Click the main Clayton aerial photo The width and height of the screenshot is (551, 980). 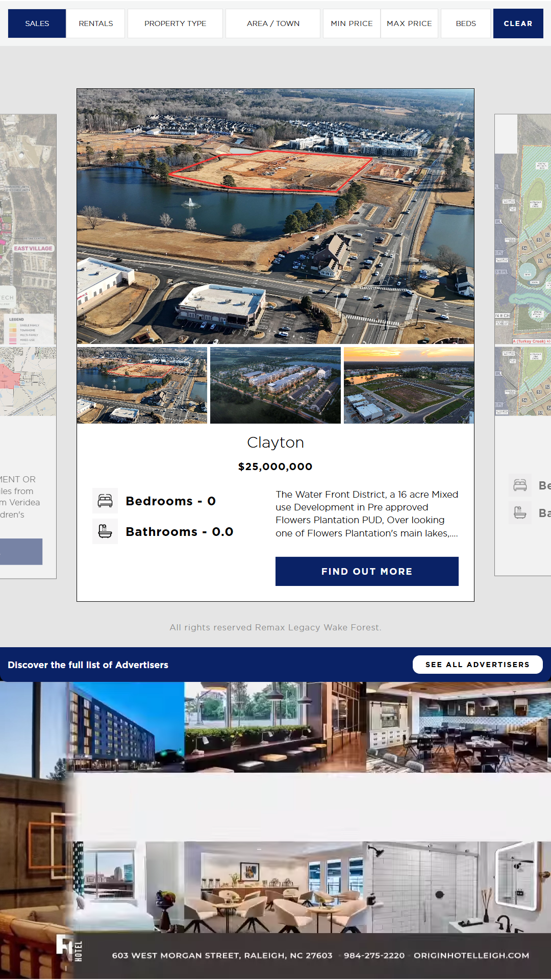click(275, 216)
